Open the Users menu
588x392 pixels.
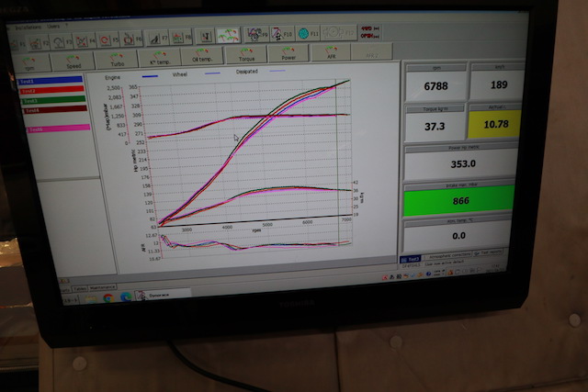pos(55,27)
